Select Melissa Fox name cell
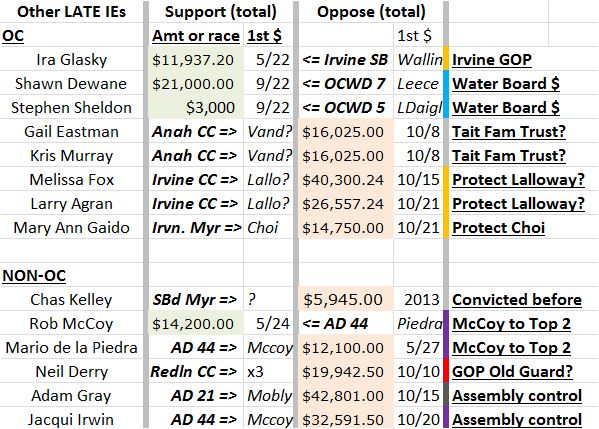The width and height of the screenshot is (599, 429). (x=71, y=180)
